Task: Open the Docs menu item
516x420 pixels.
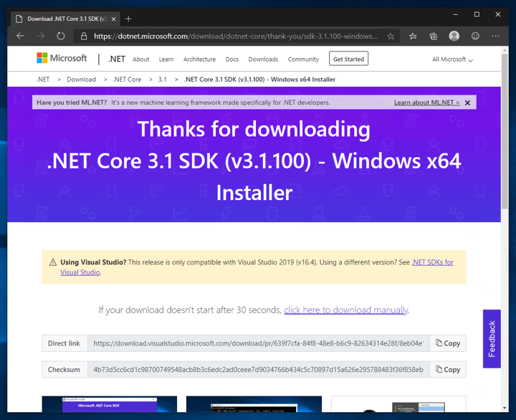Action: point(232,59)
